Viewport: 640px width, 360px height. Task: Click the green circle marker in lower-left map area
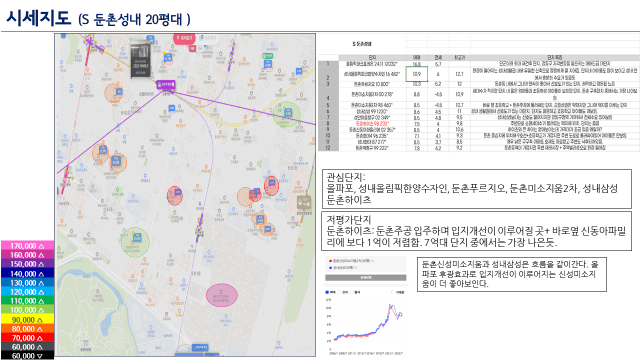coord(135,242)
